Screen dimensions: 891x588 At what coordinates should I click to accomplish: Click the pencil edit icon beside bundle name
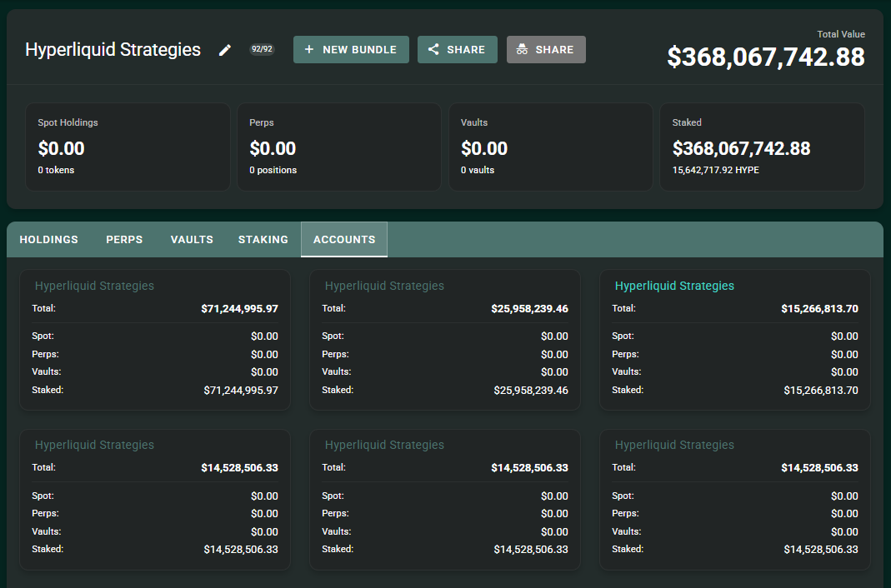(x=225, y=50)
